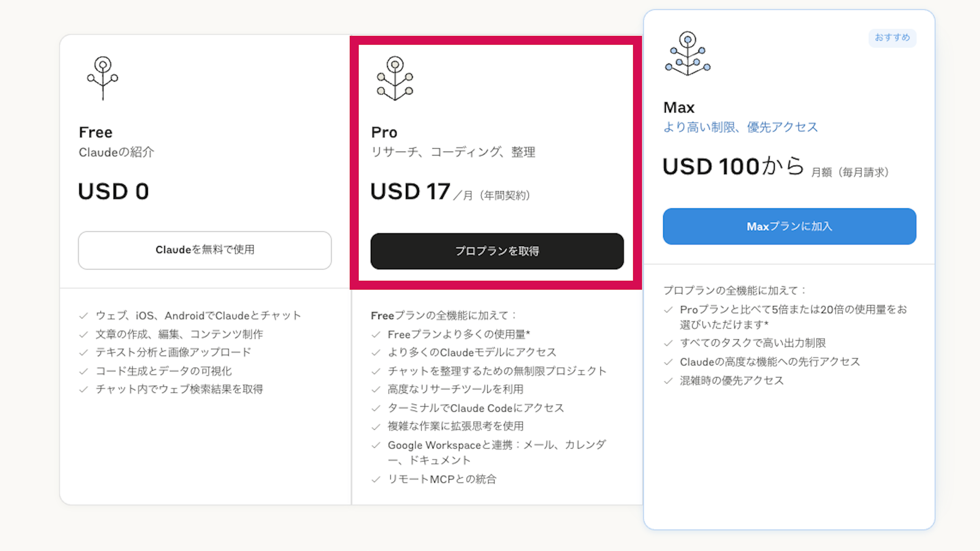Screen dimensions: 980x551
Task: Join Max via the blue Maxプランに加入 button
Action: [789, 226]
